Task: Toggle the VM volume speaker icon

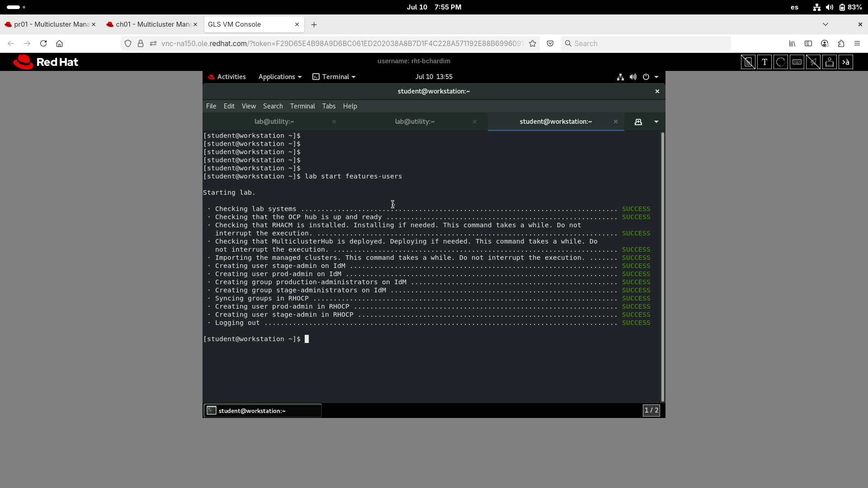Action: pos(633,77)
